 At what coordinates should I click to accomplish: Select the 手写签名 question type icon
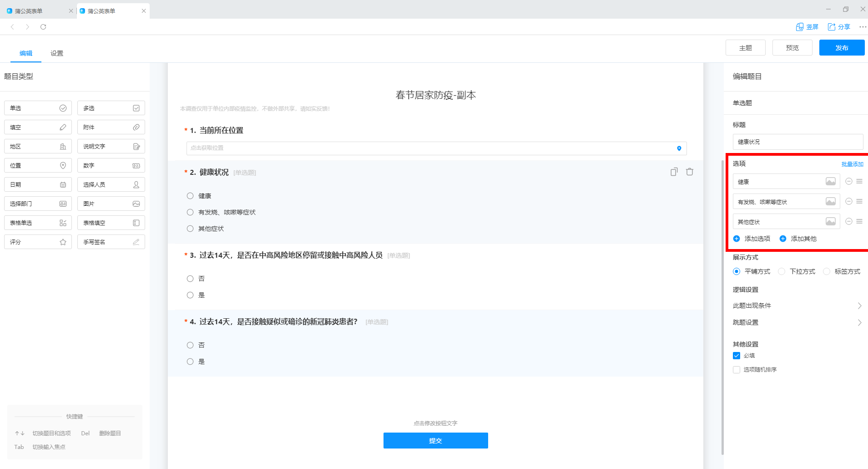pos(136,241)
